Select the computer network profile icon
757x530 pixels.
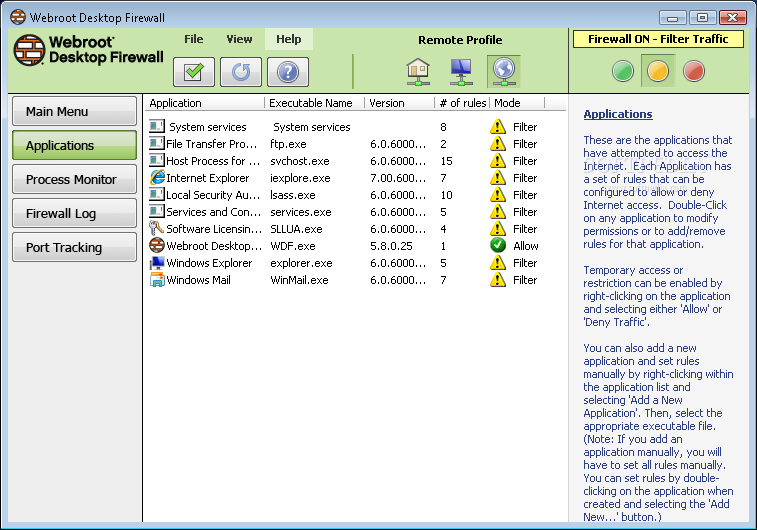point(461,71)
